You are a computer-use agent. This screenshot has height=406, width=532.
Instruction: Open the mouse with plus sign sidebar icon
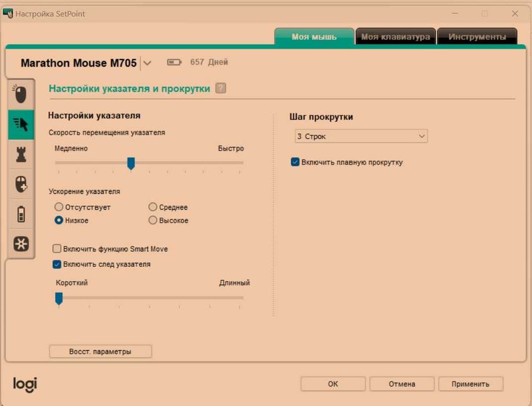tap(21, 184)
